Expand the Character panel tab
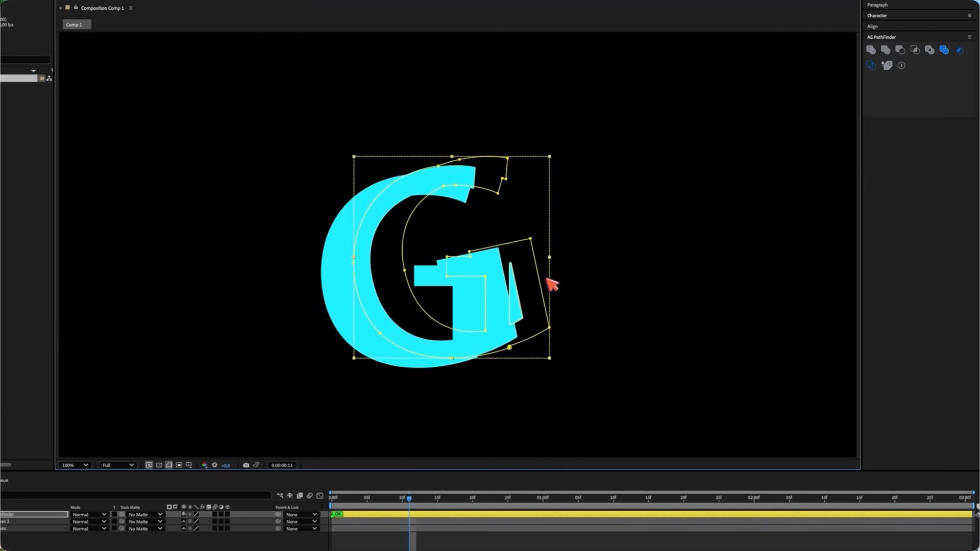This screenshot has width=980, height=551. 877,15
